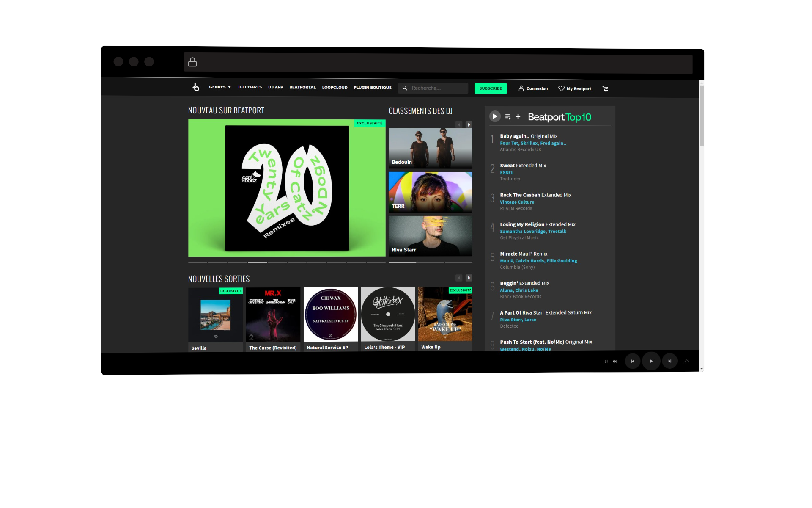This screenshot has width=812, height=508.
Task: Open My Beatport heart icon
Action: tap(561, 88)
